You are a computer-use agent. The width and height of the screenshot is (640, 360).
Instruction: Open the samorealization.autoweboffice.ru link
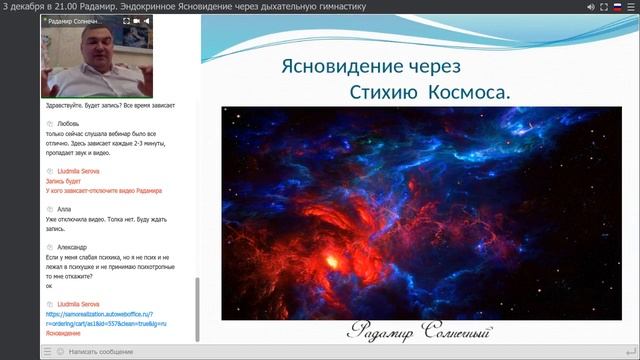[106, 319]
